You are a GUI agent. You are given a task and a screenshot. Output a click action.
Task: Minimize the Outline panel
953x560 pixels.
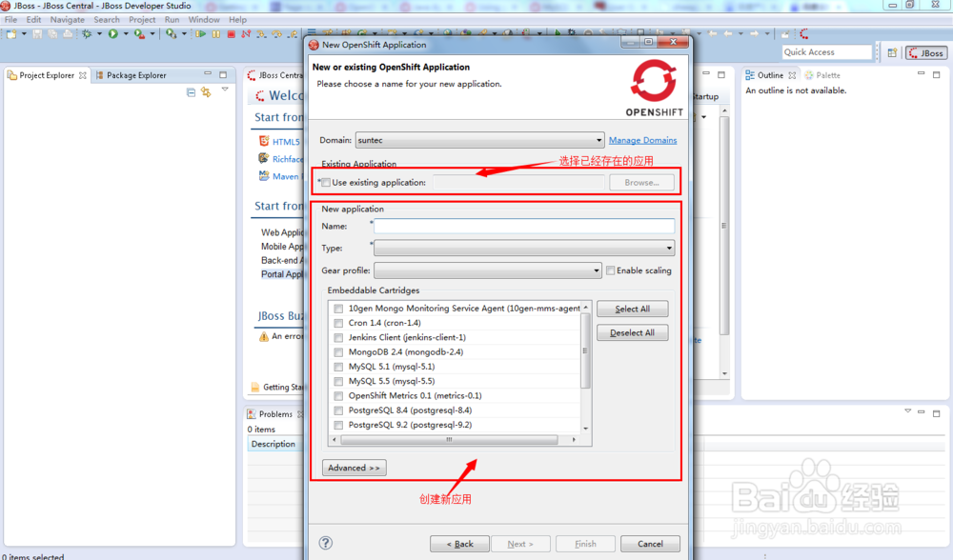coord(921,74)
